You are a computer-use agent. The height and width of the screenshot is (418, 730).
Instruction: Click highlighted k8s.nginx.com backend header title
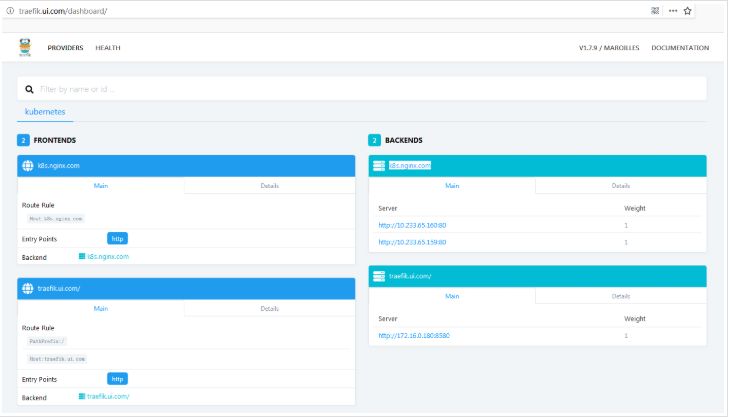(410, 166)
